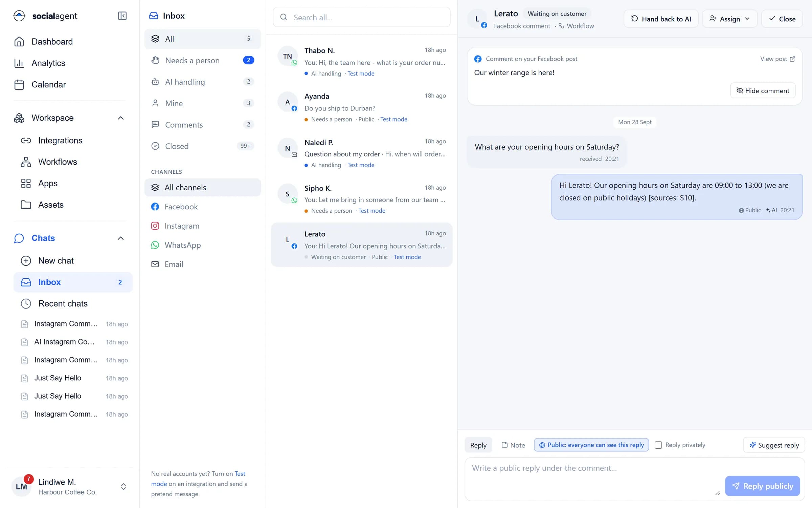812x508 pixels.
Task: Click the Reply publicly button
Action: [763, 486]
